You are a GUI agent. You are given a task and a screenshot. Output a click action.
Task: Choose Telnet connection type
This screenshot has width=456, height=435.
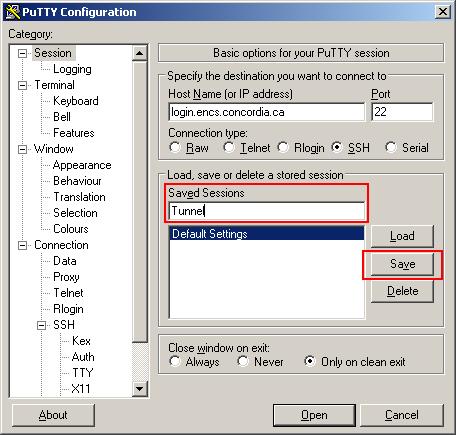click(x=229, y=147)
